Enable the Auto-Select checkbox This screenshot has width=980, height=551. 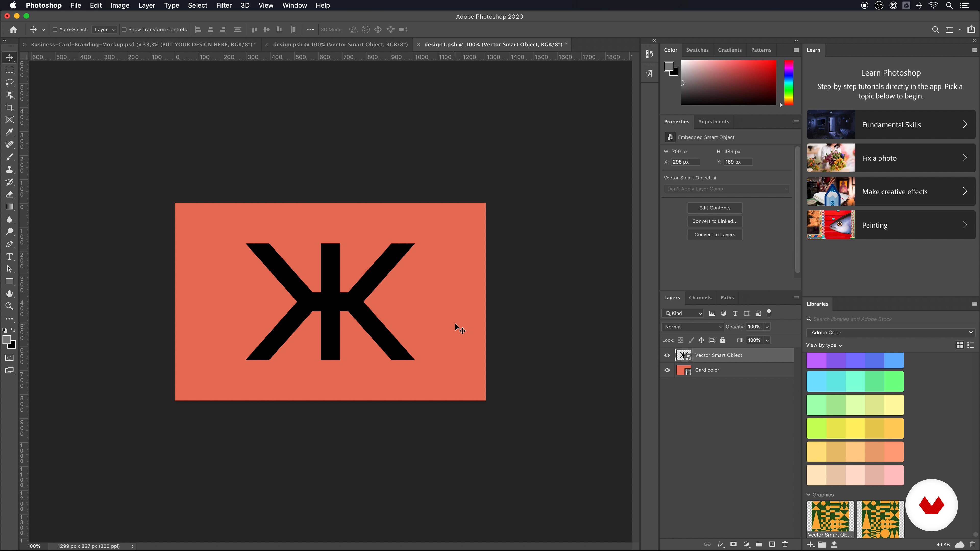pyautogui.click(x=55, y=29)
